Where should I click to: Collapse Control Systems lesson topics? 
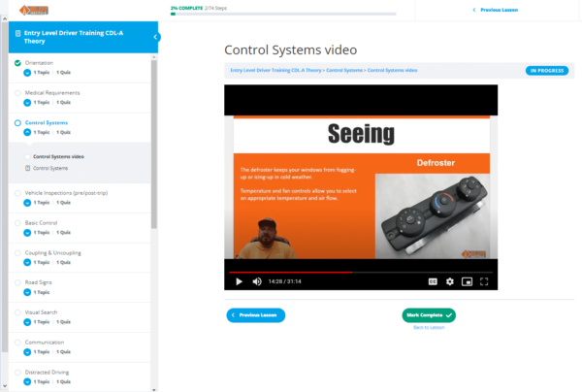[27, 132]
